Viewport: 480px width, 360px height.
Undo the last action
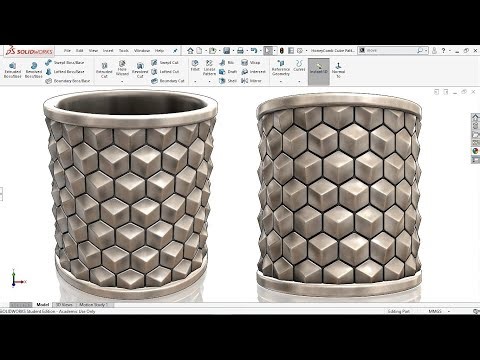[254, 51]
